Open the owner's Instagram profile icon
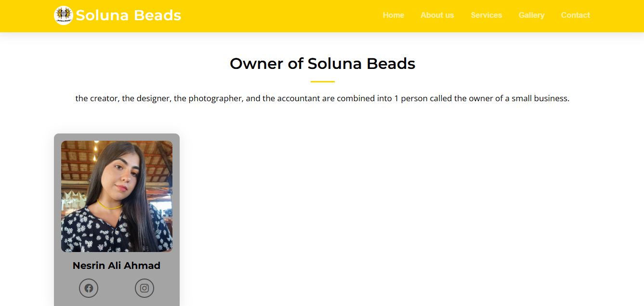 point(145,288)
